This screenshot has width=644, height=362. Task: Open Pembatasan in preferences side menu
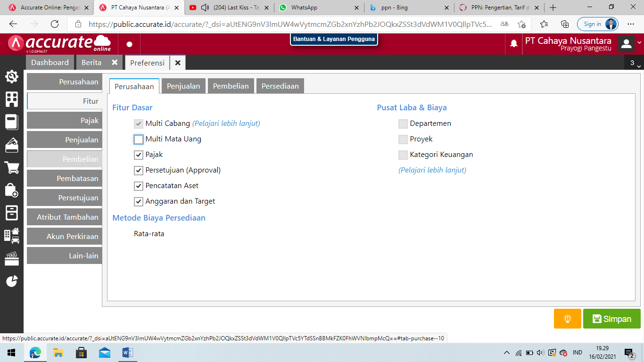(x=64, y=178)
